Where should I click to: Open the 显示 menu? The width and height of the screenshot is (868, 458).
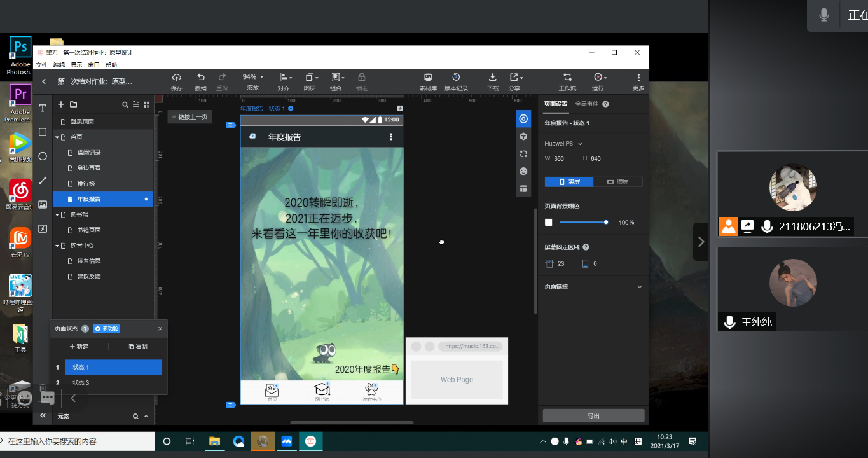pos(76,65)
